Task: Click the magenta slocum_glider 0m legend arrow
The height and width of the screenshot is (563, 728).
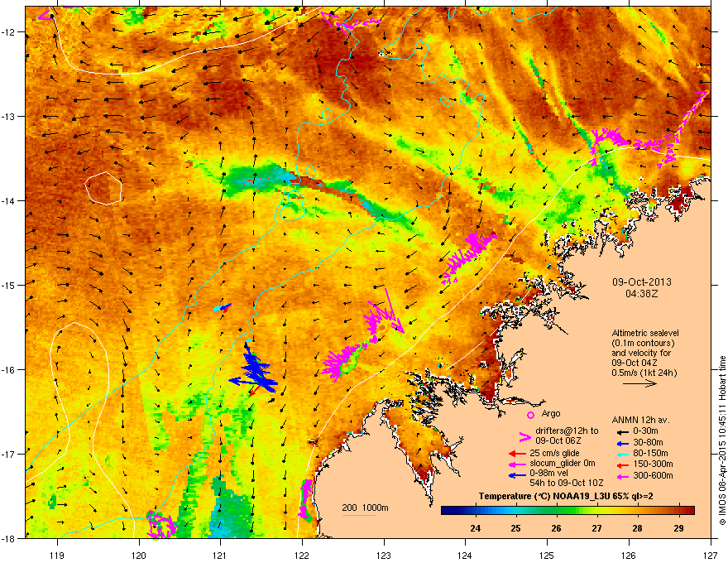Action: (517, 464)
